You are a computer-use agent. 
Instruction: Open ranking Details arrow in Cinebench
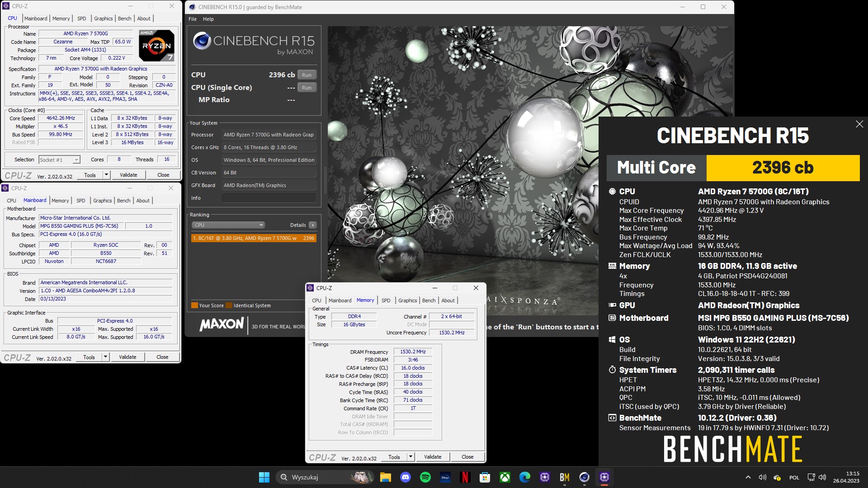313,225
